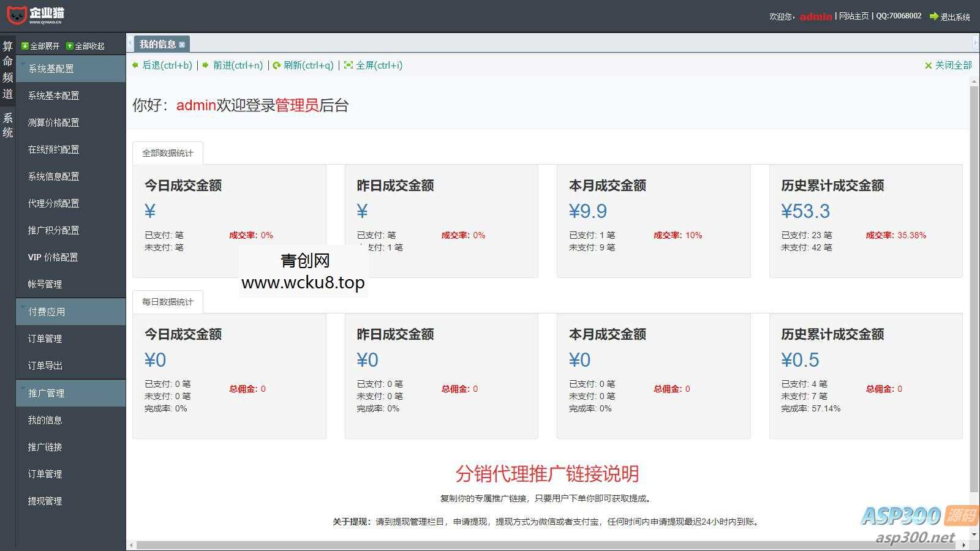Screen dimensions: 980x551
Task: Click the green X icon beside 关闭全部
Action: click(929, 65)
